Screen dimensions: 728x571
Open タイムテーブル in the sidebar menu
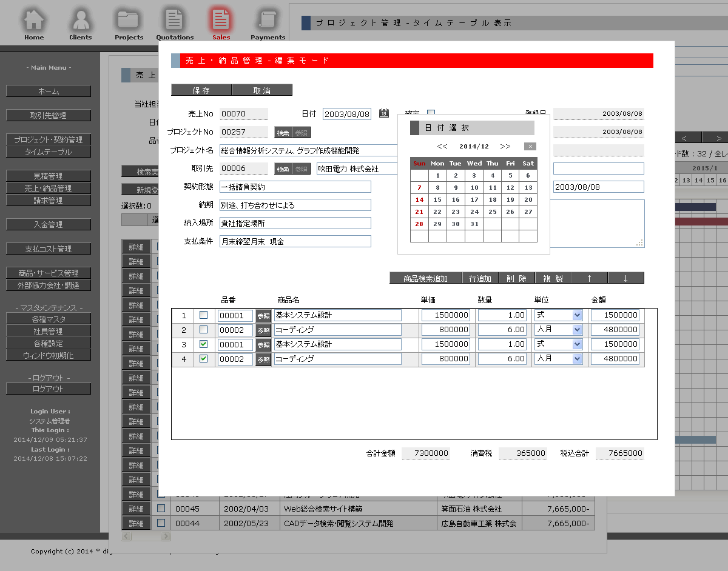(x=49, y=152)
